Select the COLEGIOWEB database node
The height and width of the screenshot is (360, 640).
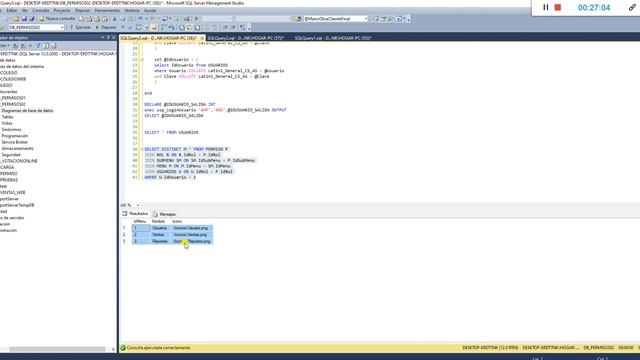[x=13, y=79]
